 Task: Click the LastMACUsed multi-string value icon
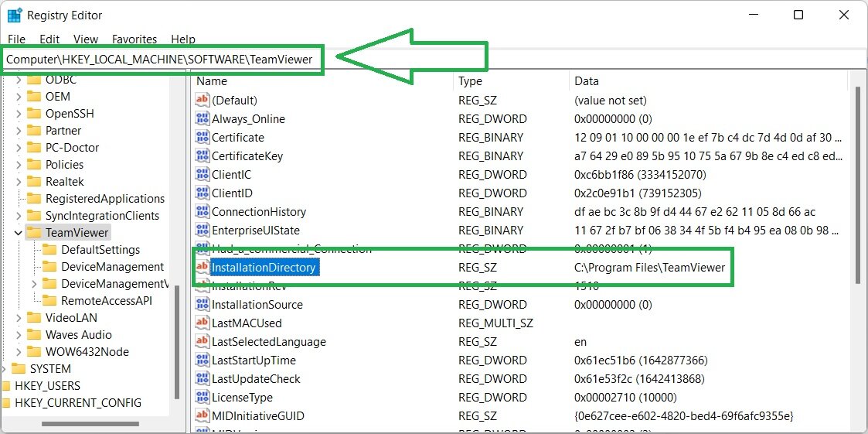[202, 323]
